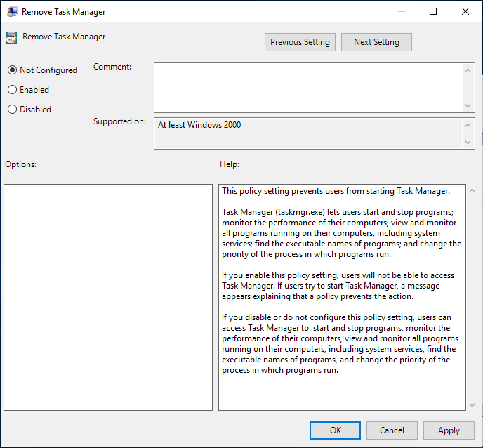Click the Comment box scroll up arrow
Image resolution: width=483 pixels, height=448 pixels.
[x=468, y=70]
